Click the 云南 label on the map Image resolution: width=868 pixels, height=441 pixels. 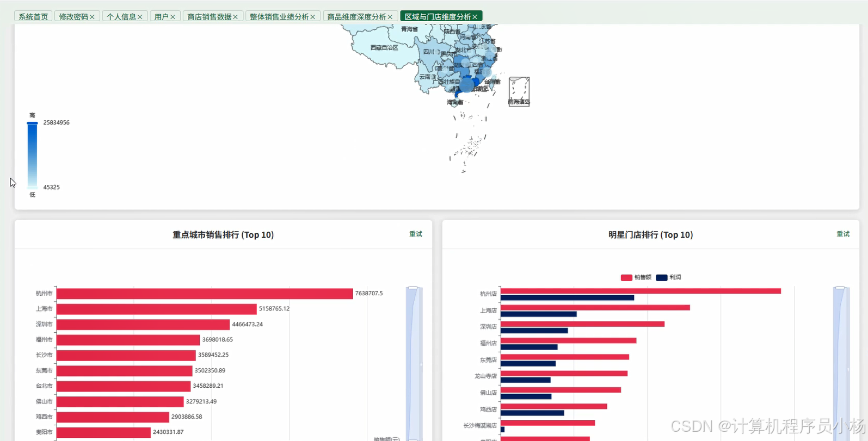click(x=427, y=77)
